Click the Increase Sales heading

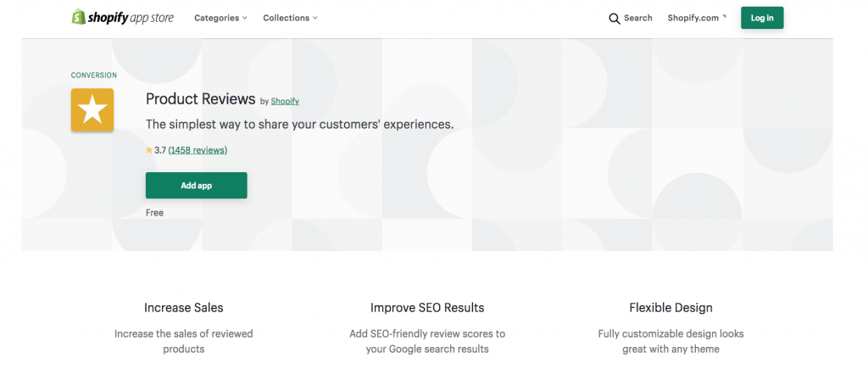(x=184, y=307)
